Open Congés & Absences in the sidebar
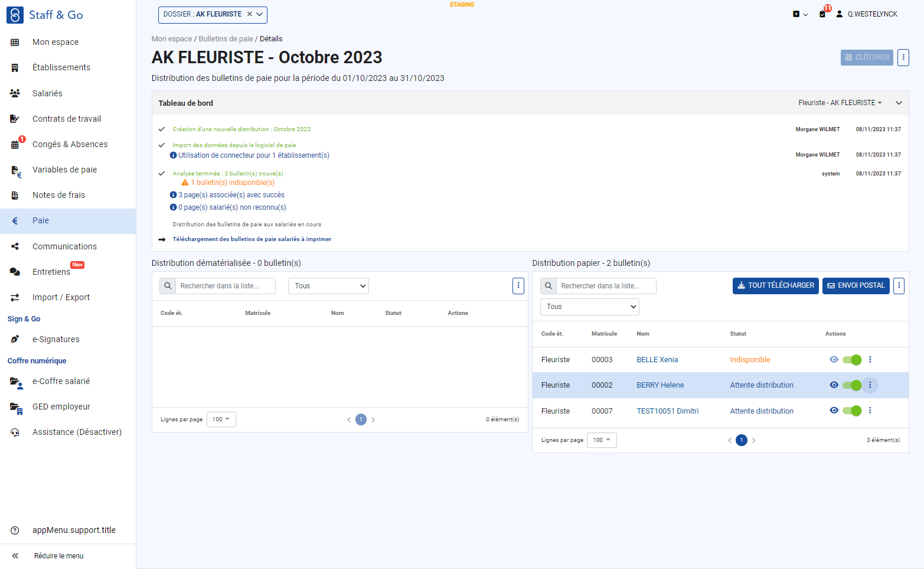This screenshot has width=924, height=569. click(x=68, y=144)
